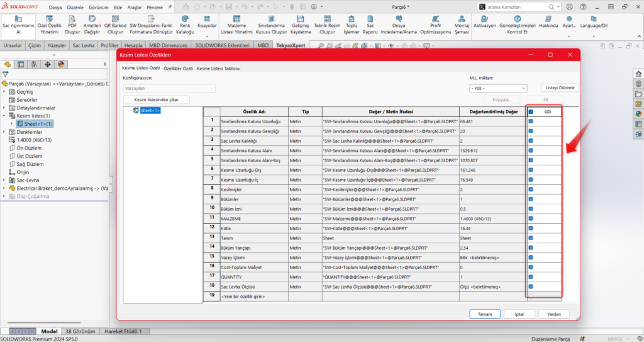
Task: Select the <Yeni bir özellik girin> cell
Action: [254, 296]
